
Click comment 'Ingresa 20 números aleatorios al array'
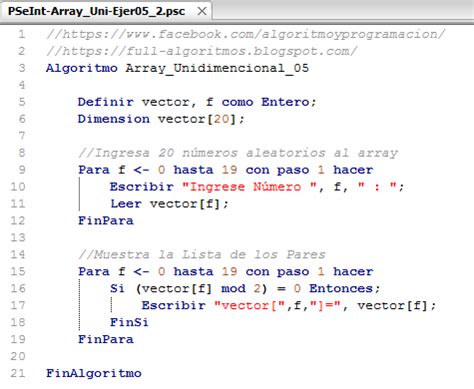(238, 153)
